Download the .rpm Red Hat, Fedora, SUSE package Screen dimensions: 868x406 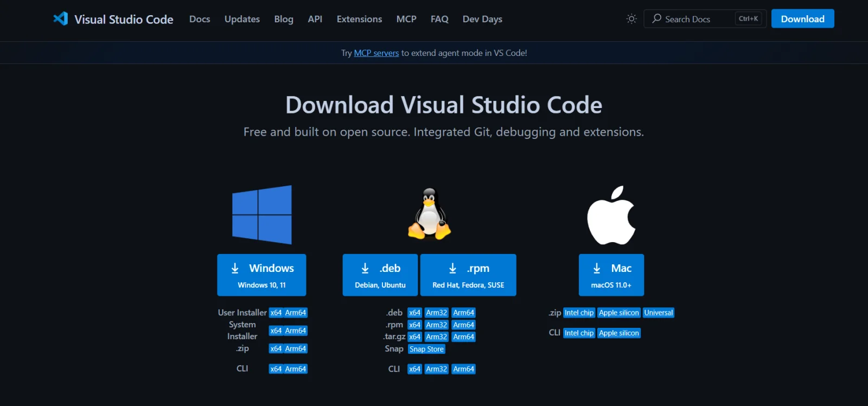468,275
